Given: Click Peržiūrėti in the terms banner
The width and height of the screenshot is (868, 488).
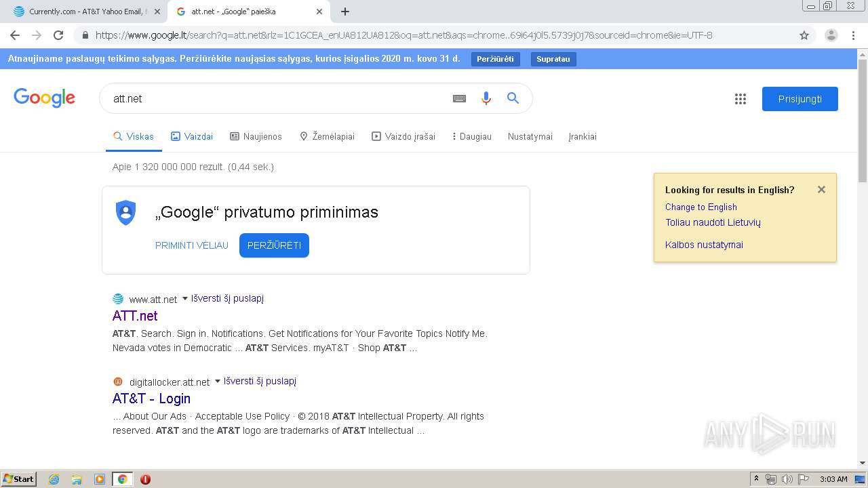Looking at the screenshot, I should coord(495,59).
